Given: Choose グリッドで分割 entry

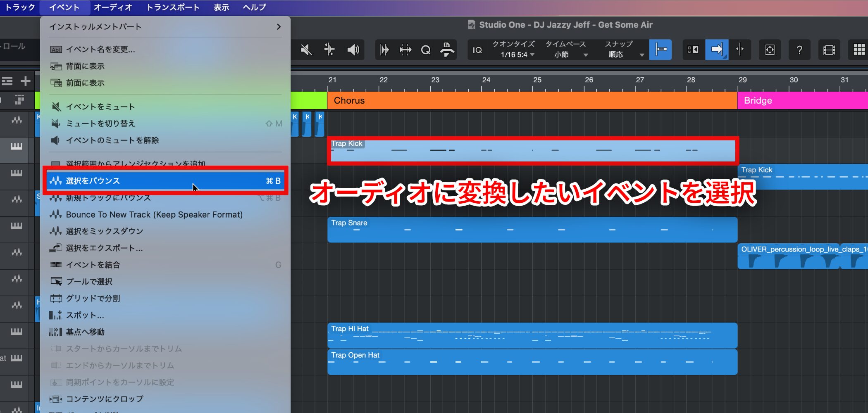Looking at the screenshot, I should point(165,298).
